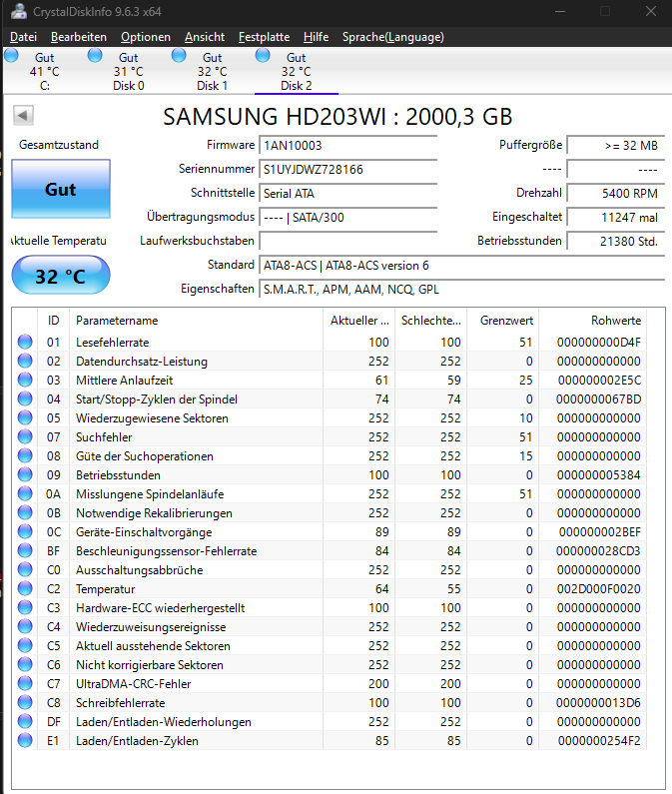Click status orb for Hardware-ECC wiederhergestellt row
The height and width of the screenshot is (794, 672).
pyautogui.click(x=25, y=607)
